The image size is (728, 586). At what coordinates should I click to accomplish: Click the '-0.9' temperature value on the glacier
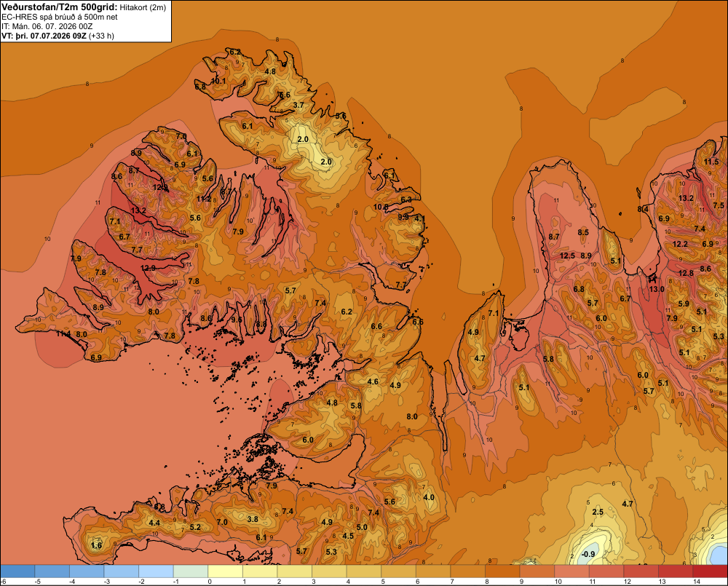(588, 554)
